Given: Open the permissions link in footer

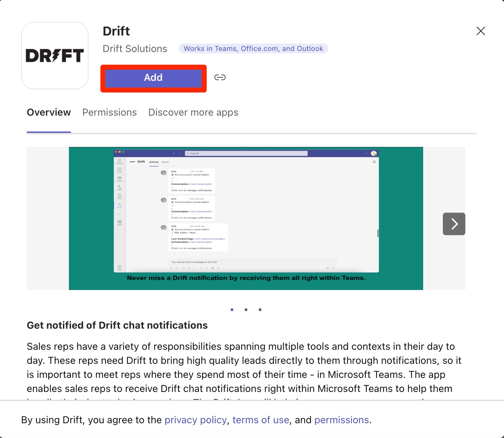Looking at the screenshot, I should coord(342,420).
